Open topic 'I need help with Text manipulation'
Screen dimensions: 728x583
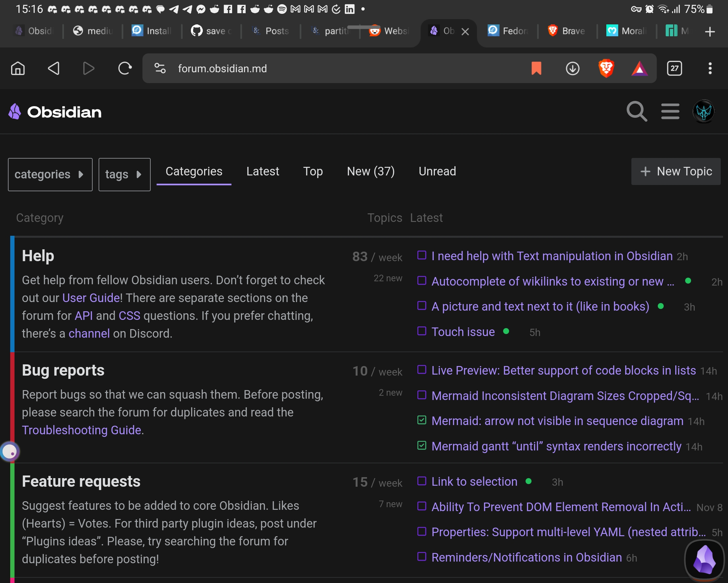pos(552,256)
